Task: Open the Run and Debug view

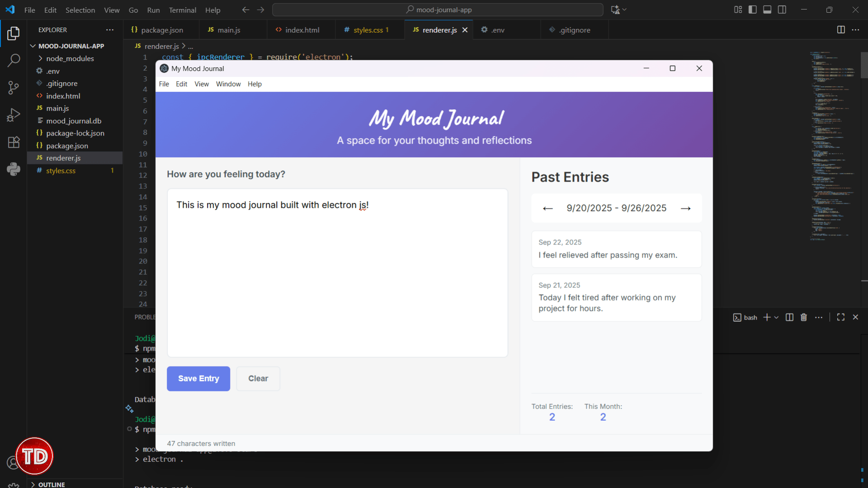Action: click(14, 114)
